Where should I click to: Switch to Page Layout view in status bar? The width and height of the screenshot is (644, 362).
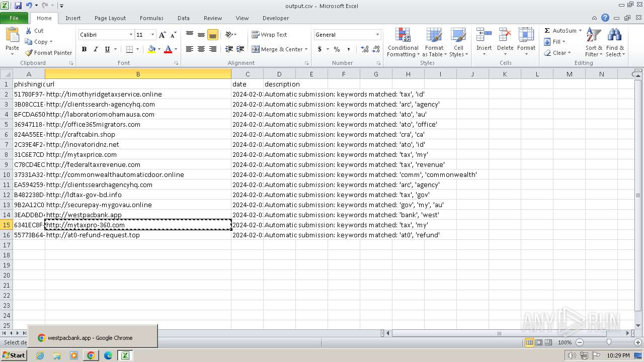pyautogui.click(x=539, y=342)
